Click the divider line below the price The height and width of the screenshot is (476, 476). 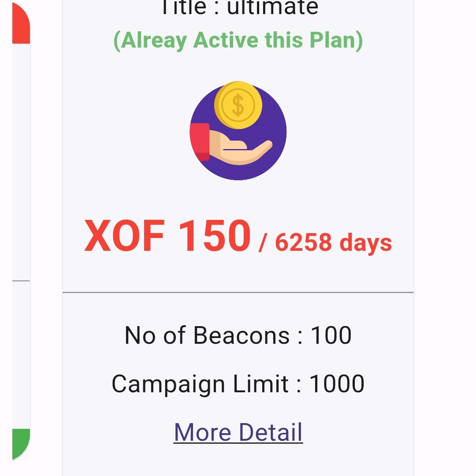(x=238, y=292)
